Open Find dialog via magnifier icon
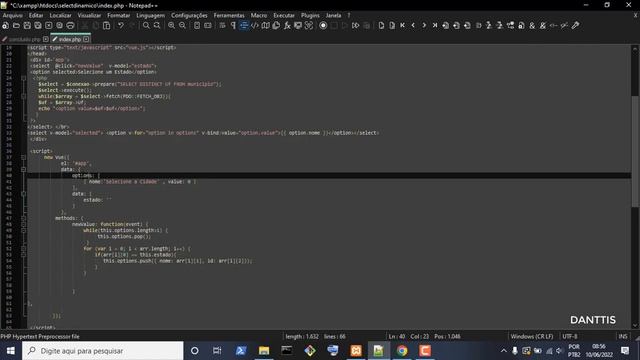This screenshot has height=360, width=640. tap(146, 25)
